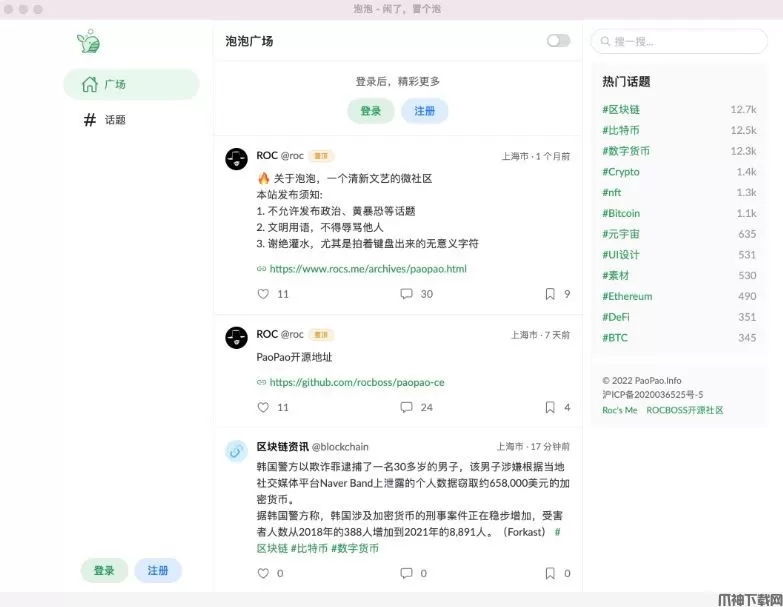Click #比特币 hashtag inside 区块链资讯 post

(x=309, y=548)
